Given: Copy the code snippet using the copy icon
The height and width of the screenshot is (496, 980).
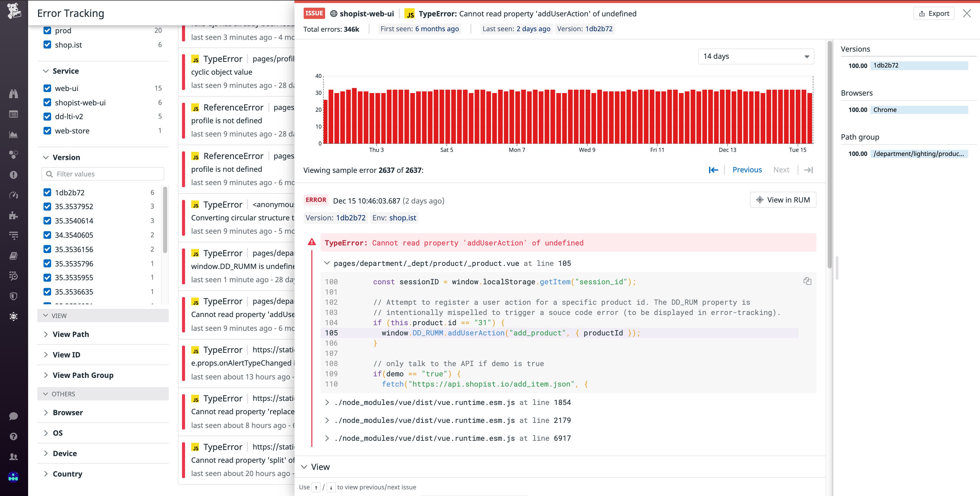Looking at the screenshot, I should pos(807,281).
